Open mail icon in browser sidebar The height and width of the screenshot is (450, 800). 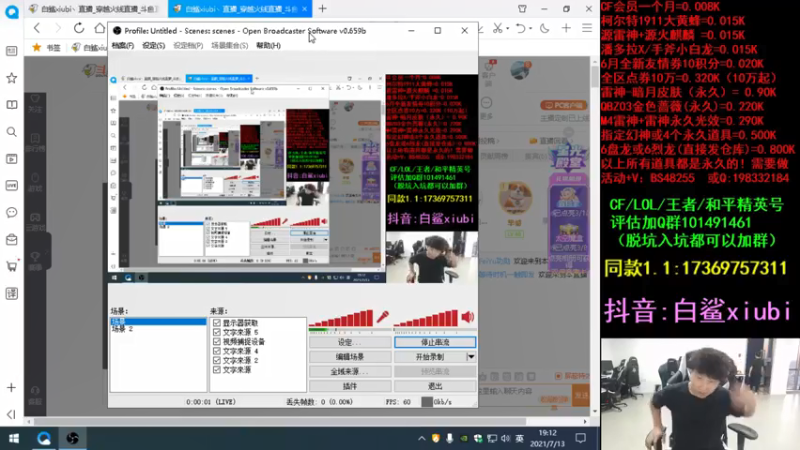click(11, 239)
